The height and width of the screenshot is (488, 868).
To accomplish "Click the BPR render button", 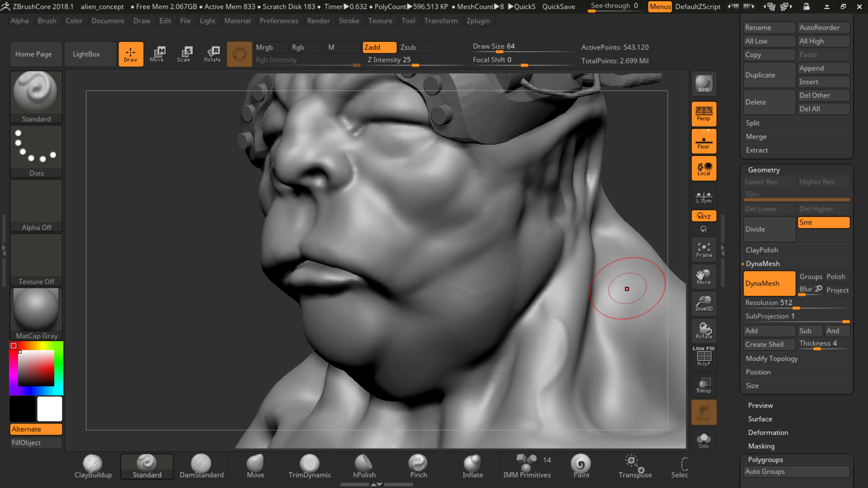I will (704, 84).
